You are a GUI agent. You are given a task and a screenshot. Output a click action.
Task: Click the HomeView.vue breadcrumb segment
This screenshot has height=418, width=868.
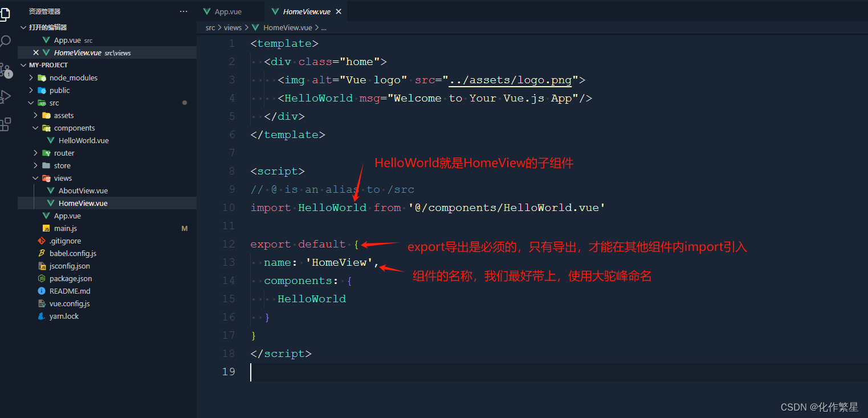[288, 27]
